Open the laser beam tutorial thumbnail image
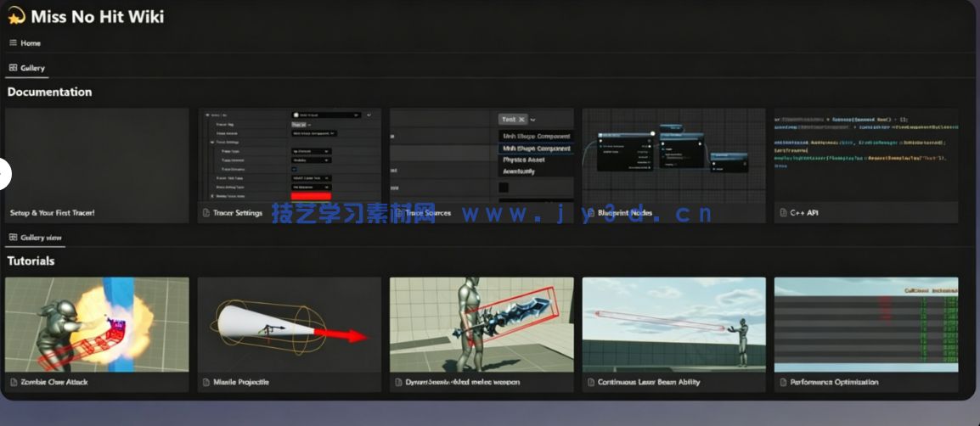The width and height of the screenshot is (980, 426). 673,324
